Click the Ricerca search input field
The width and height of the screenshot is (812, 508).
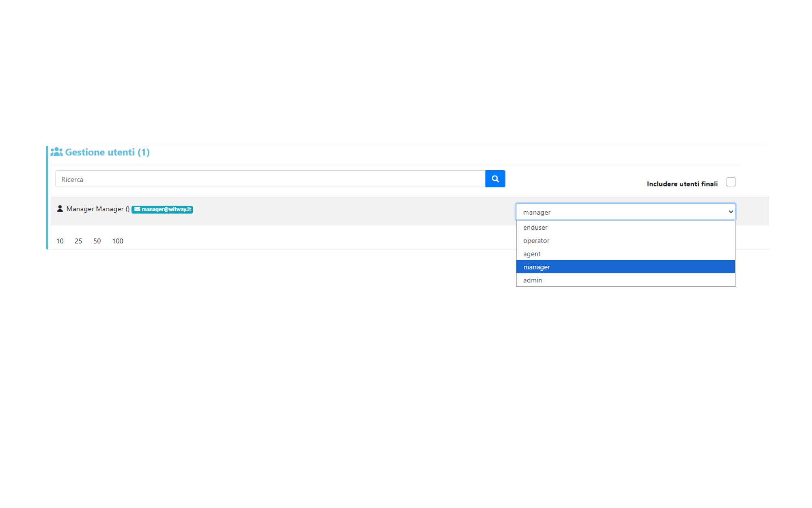(270, 179)
